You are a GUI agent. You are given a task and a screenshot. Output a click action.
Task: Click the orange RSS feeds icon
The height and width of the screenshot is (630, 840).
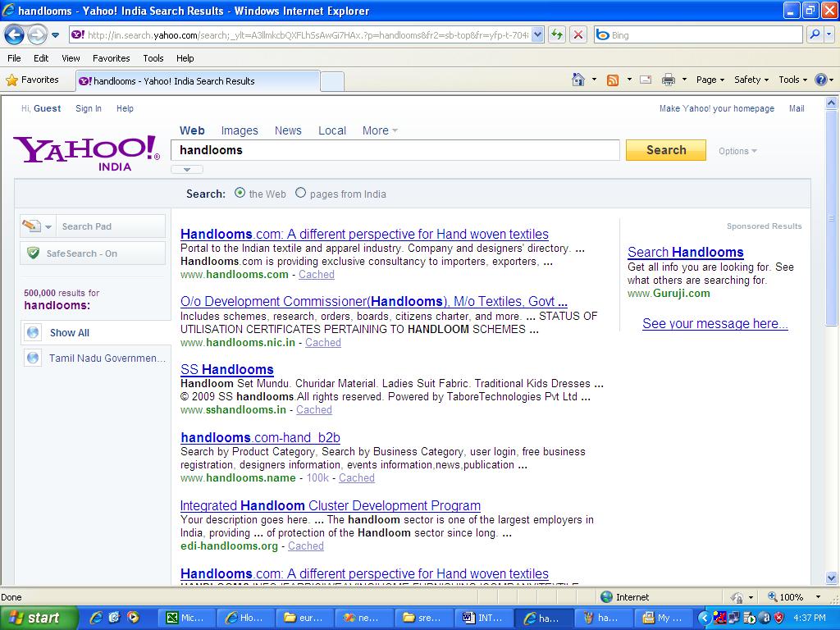click(x=613, y=80)
